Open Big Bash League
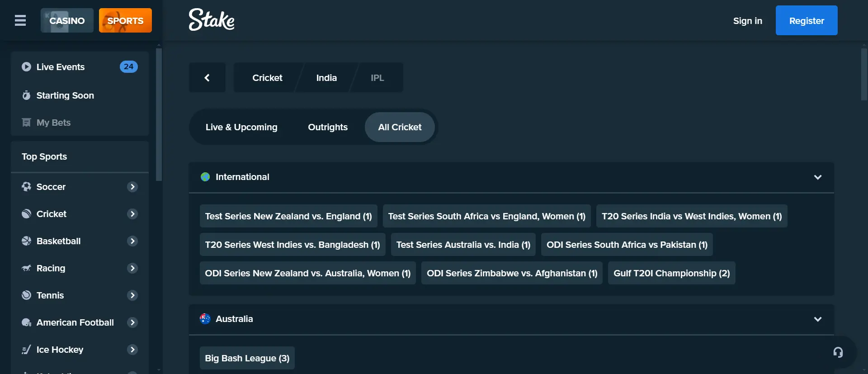Screen dimensions: 868x374 point(247,358)
